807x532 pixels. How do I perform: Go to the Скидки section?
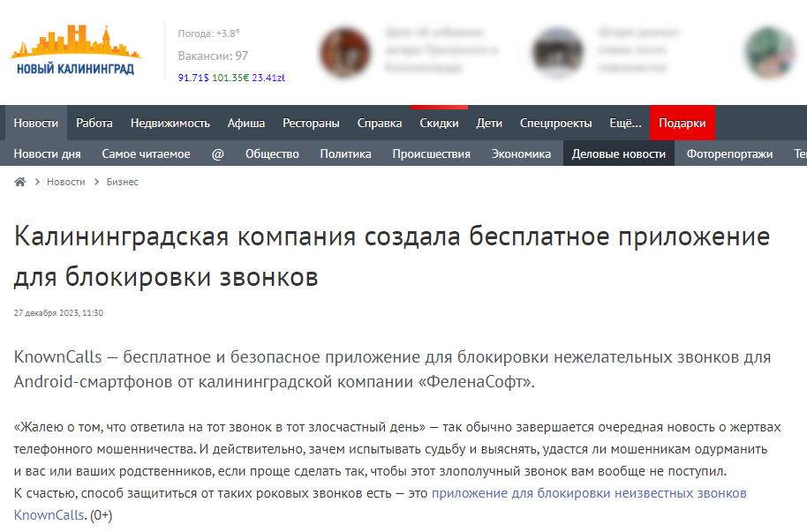tap(439, 123)
